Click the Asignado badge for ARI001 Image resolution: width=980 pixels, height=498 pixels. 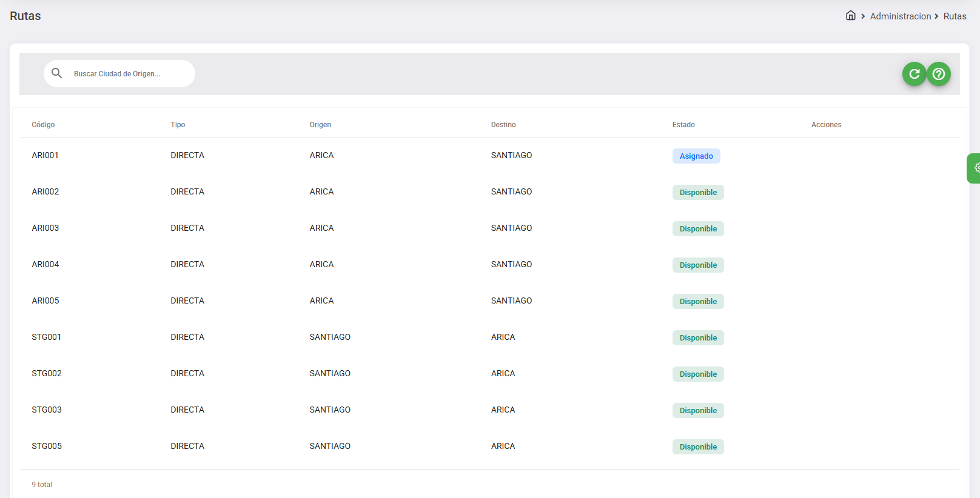point(696,156)
